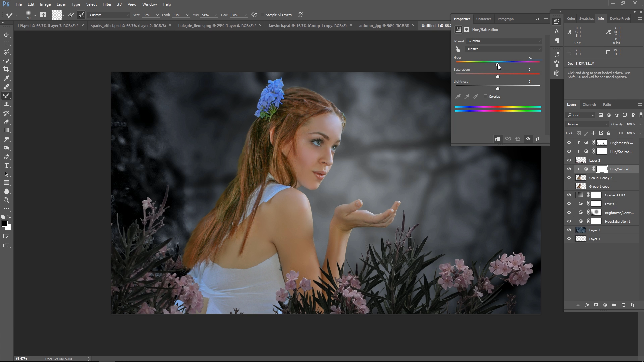Select the Rectangle shape tool

click(x=6, y=183)
